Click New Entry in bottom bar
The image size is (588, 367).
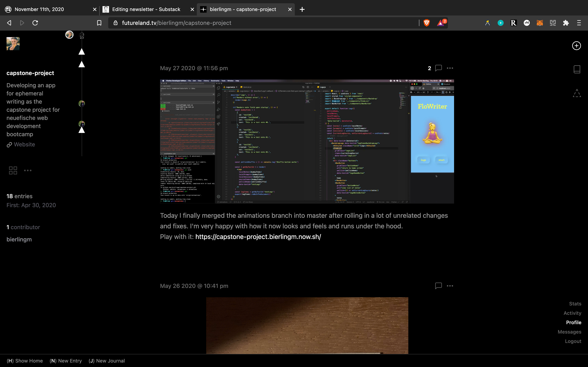(x=66, y=361)
